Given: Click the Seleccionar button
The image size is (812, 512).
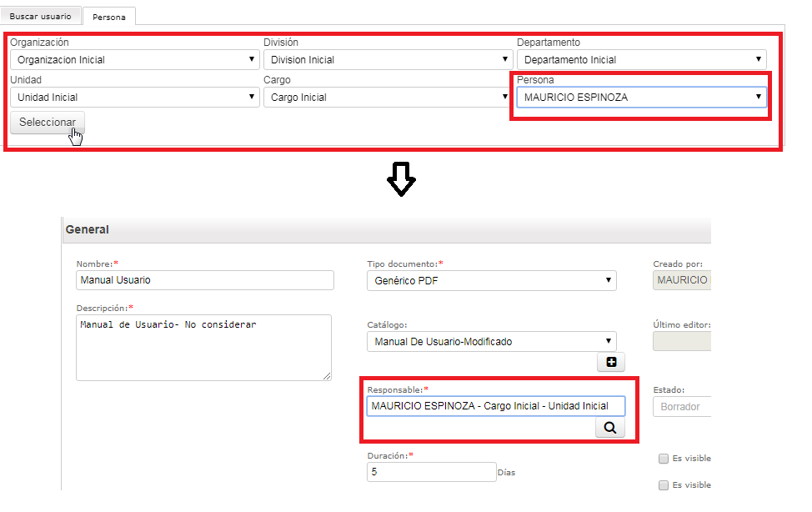Looking at the screenshot, I should (x=48, y=123).
